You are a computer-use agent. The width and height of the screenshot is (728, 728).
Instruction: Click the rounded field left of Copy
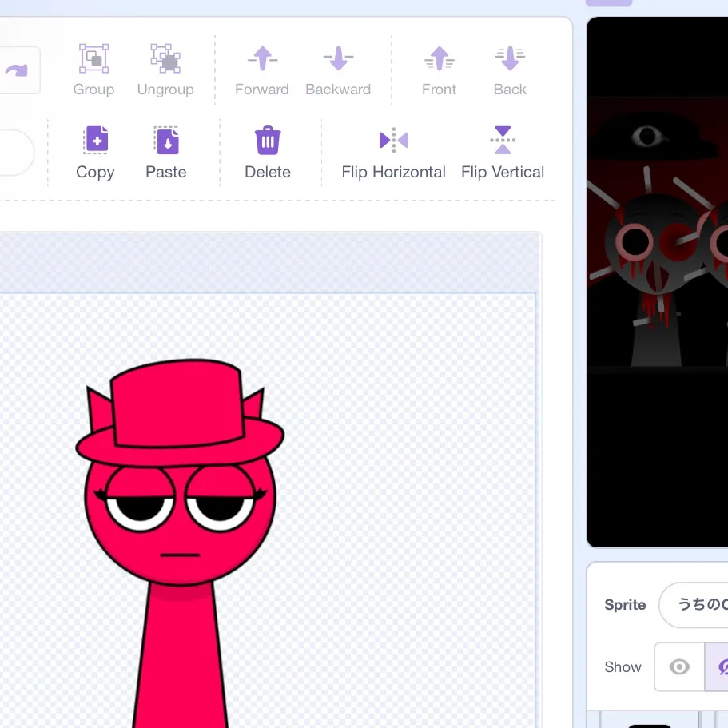coord(16,153)
